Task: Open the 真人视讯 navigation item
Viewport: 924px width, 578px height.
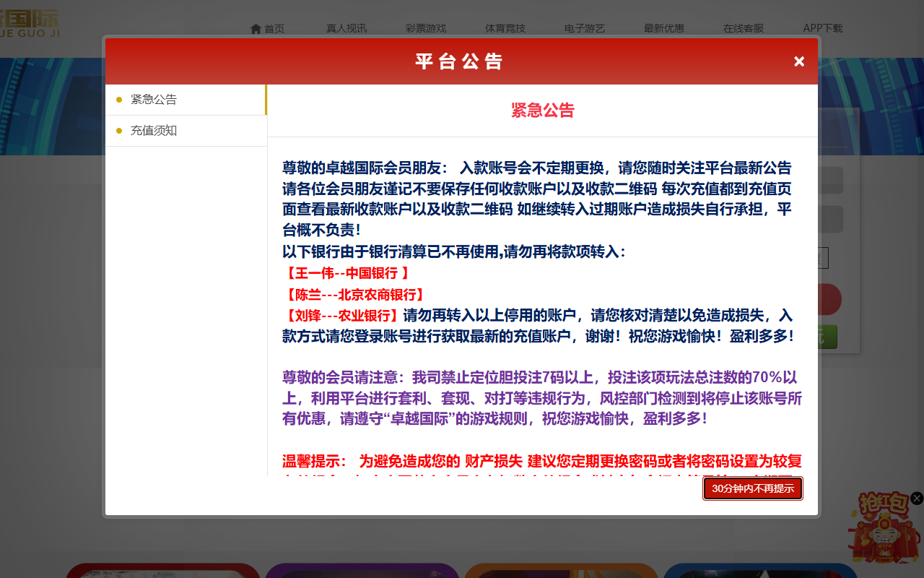Action: 346,29
